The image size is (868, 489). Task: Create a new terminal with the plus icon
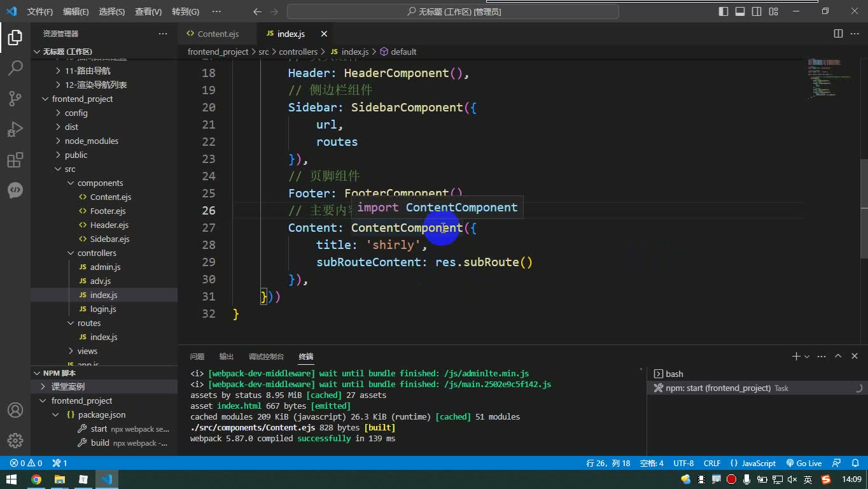[795, 357]
